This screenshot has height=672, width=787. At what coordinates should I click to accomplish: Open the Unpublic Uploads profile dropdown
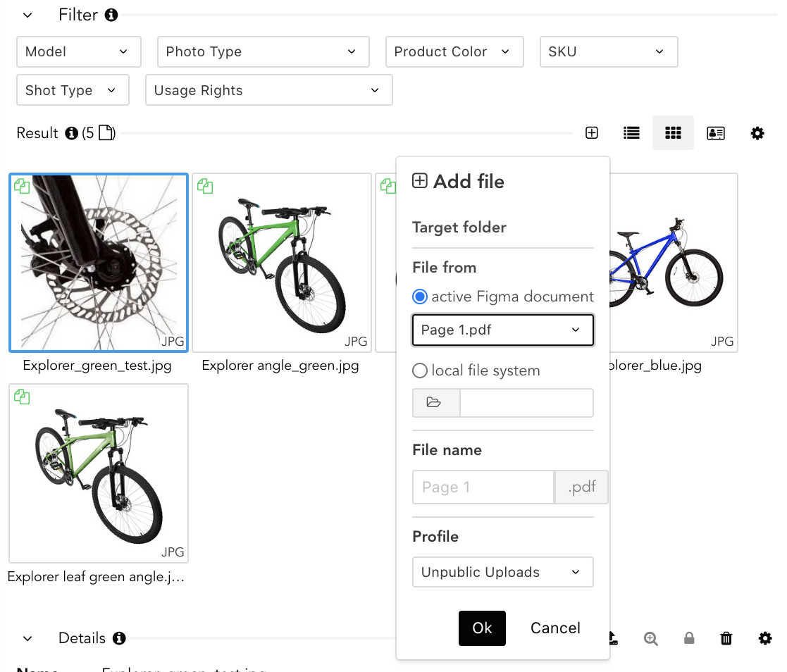[x=502, y=572]
